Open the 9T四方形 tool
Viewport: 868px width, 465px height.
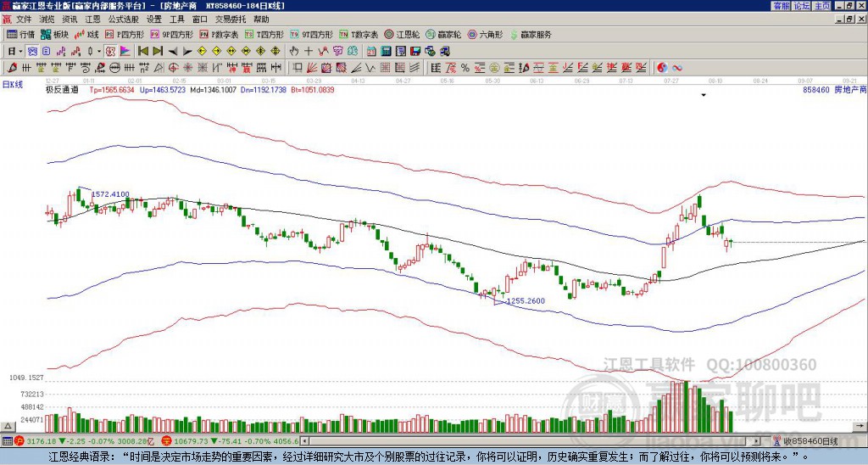312,34
